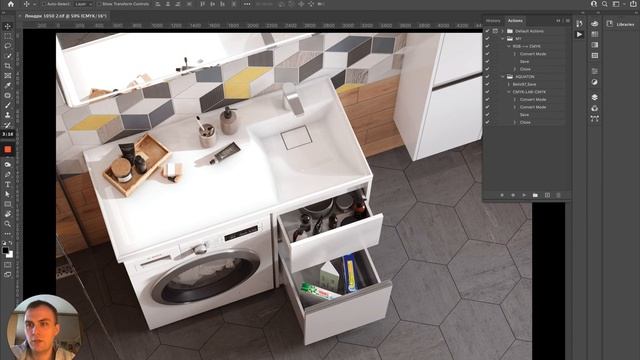Select the Rectangle shape tool
Screen dimensions: 640x360
point(7,204)
